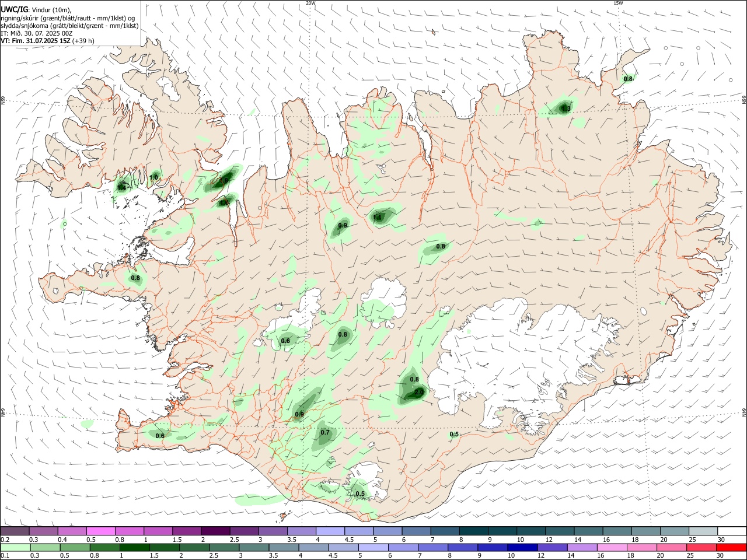Click the 0.8 value on the far northeast peninsula

(x=628, y=79)
